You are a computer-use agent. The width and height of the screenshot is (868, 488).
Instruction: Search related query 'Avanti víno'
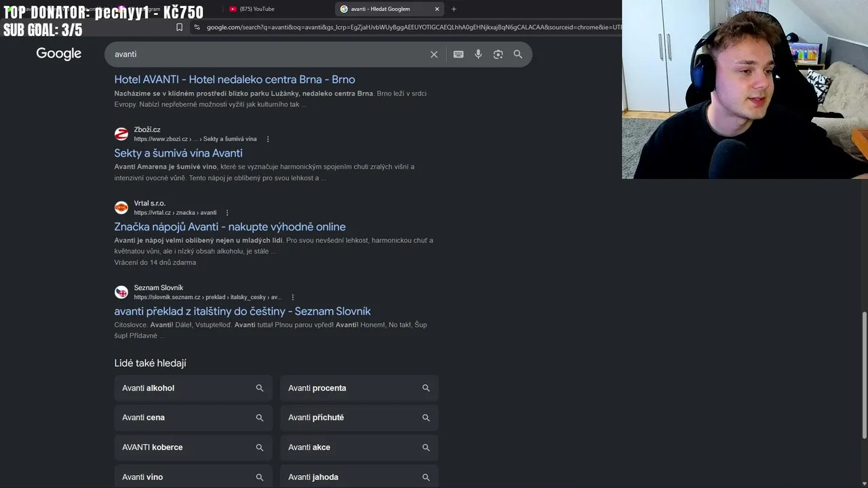[x=193, y=477]
